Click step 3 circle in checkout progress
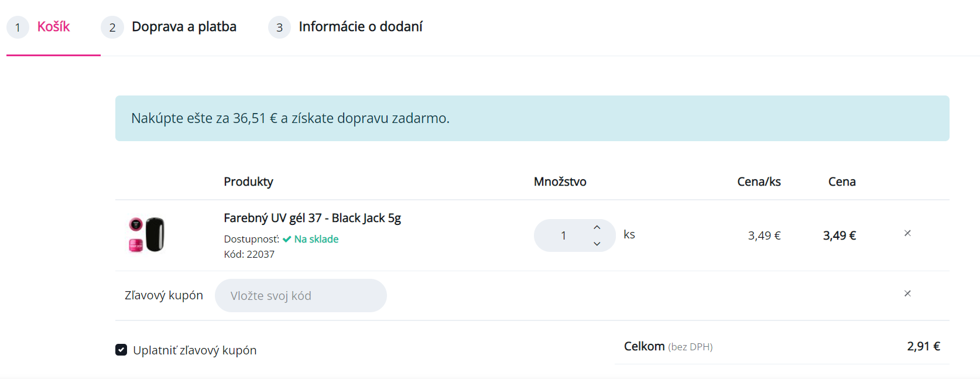The width and height of the screenshot is (980, 379). 279,27
